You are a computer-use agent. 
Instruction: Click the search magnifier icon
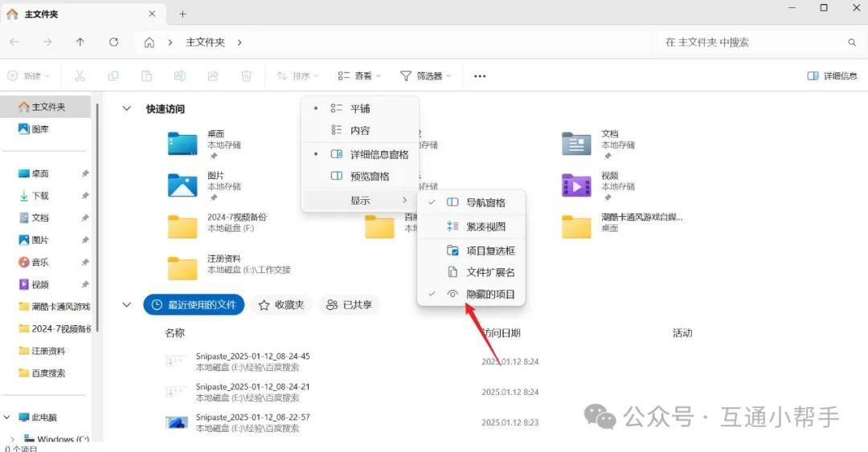point(851,42)
